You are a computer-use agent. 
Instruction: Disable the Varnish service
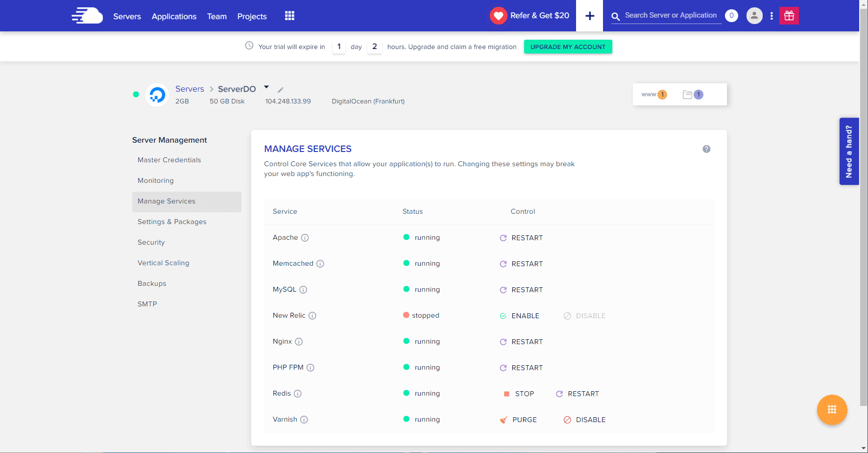coord(584,420)
